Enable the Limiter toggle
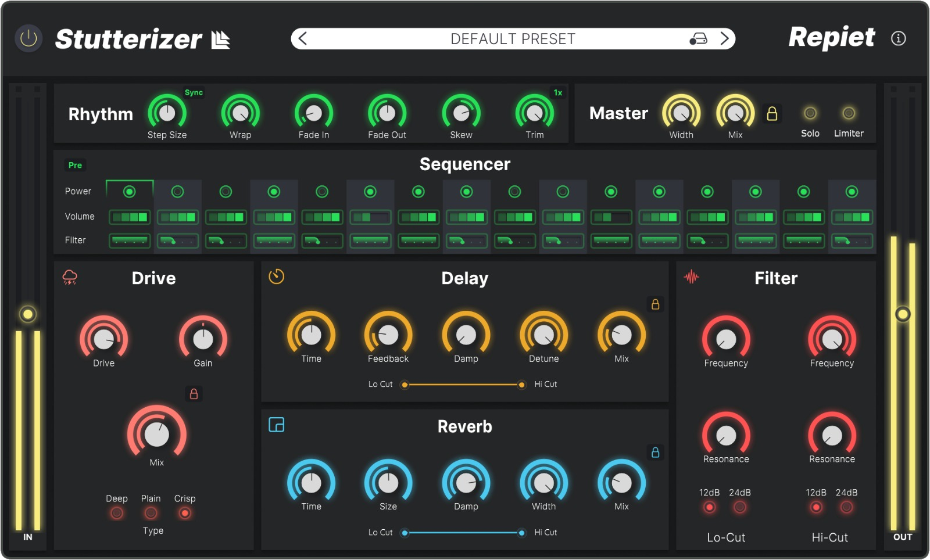The width and height of the screenshot is (930, 560). (849, 113)
